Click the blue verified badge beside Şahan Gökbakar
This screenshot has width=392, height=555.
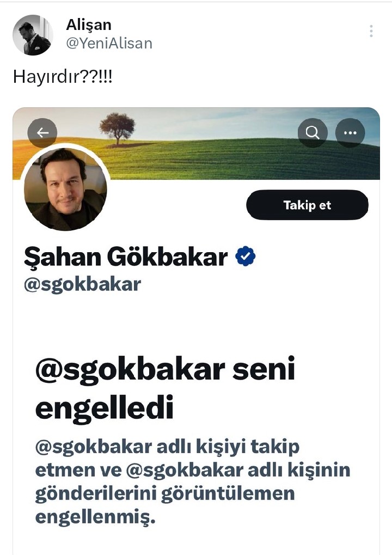coord(246,257)
